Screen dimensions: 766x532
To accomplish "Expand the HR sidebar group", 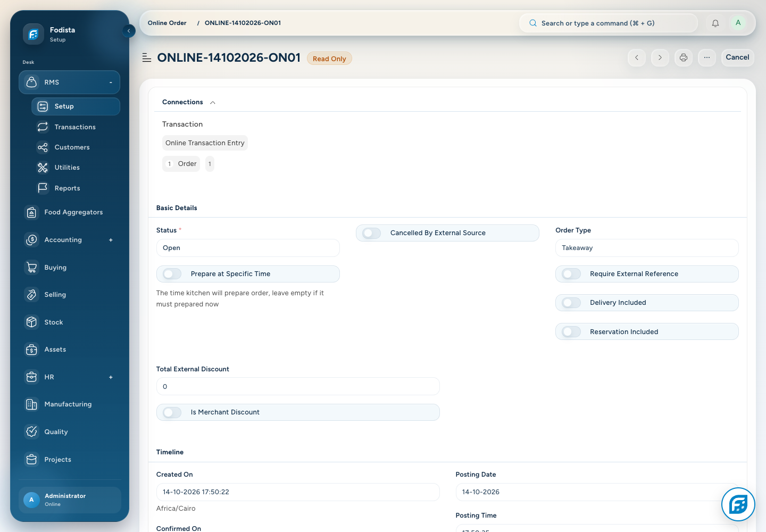I will tap(111, 377).
